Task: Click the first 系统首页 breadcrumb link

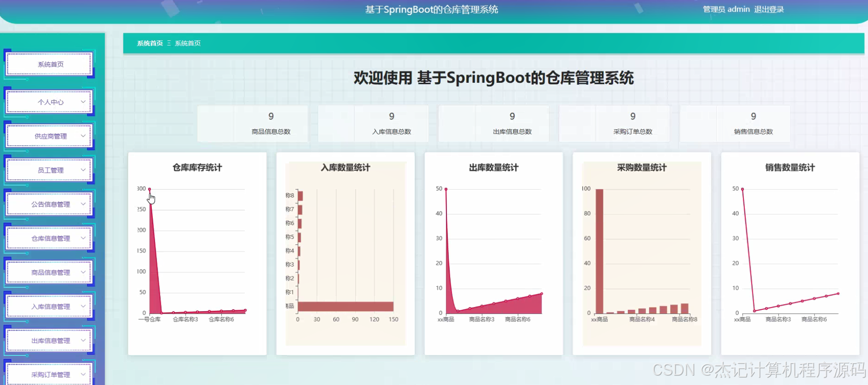Action: click(150, 43)
